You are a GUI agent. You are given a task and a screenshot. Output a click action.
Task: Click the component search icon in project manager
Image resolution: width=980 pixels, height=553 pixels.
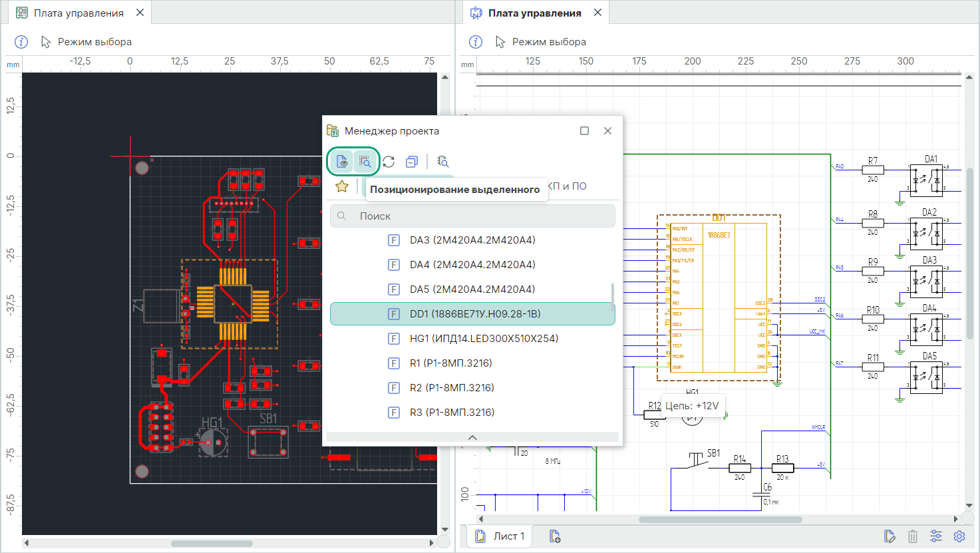442,162
